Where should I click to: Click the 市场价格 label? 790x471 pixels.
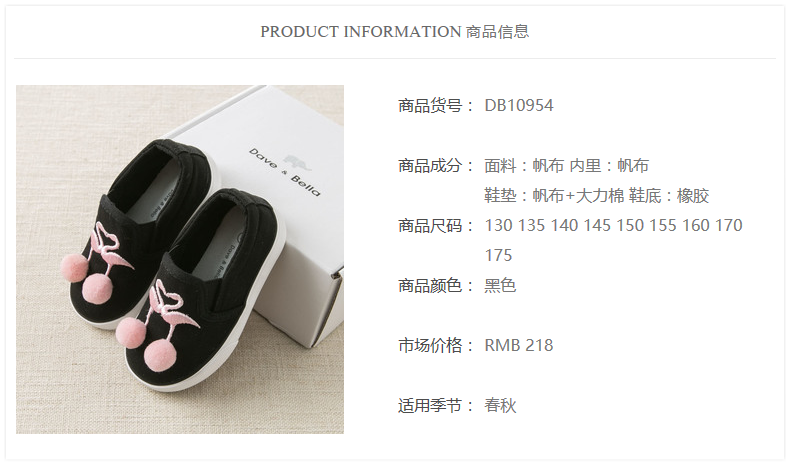[x=430, y=346]
